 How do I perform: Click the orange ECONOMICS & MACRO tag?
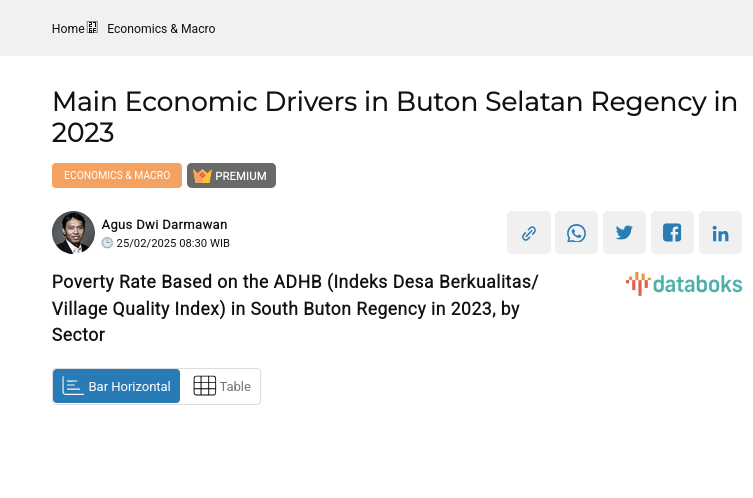pyautogui.click(x=117, y=175)
